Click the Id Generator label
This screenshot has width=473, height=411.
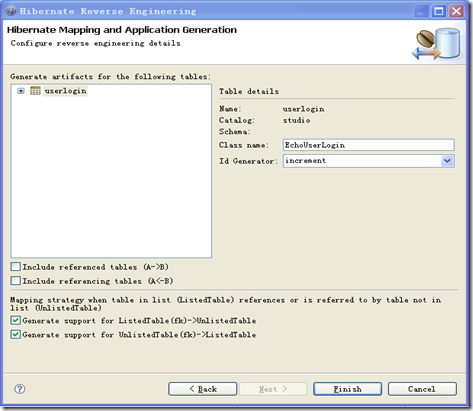tap(248, 161)
